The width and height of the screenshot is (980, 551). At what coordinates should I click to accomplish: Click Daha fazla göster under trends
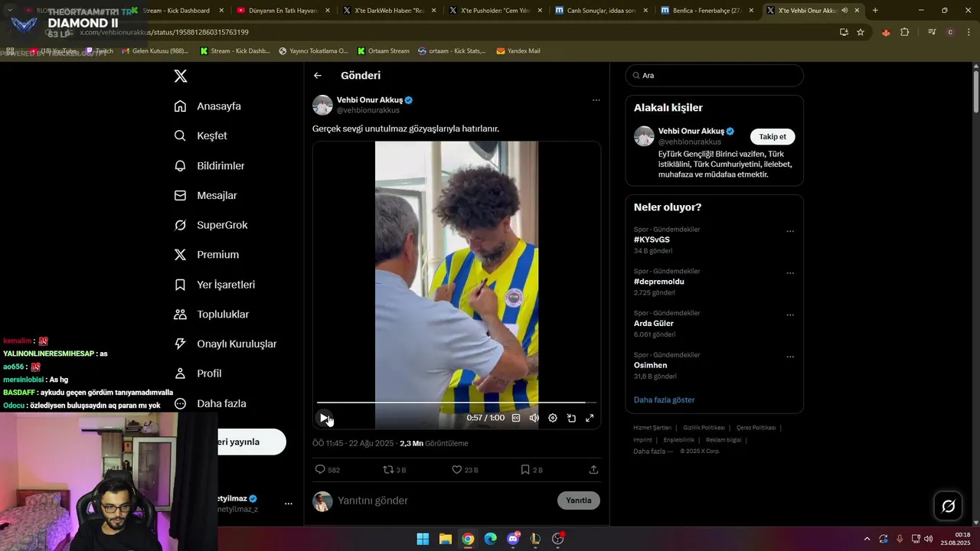(x=665, y=399)
